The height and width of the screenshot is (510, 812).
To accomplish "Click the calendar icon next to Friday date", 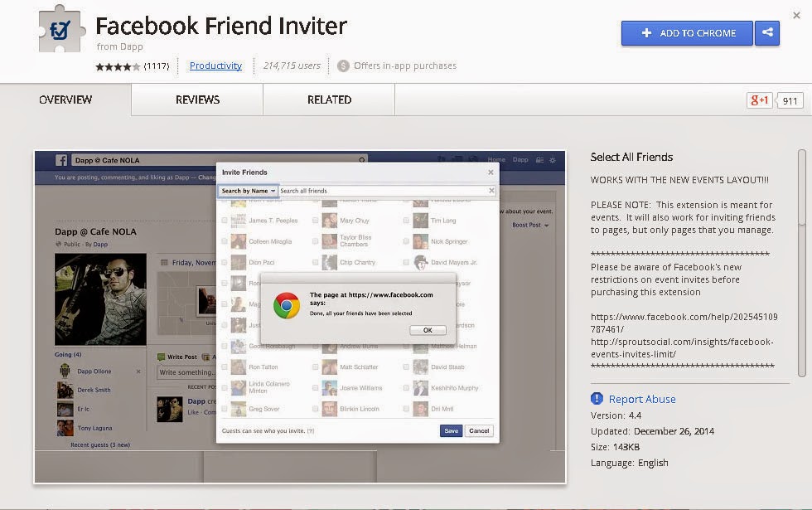I will [x=164, y=262].
